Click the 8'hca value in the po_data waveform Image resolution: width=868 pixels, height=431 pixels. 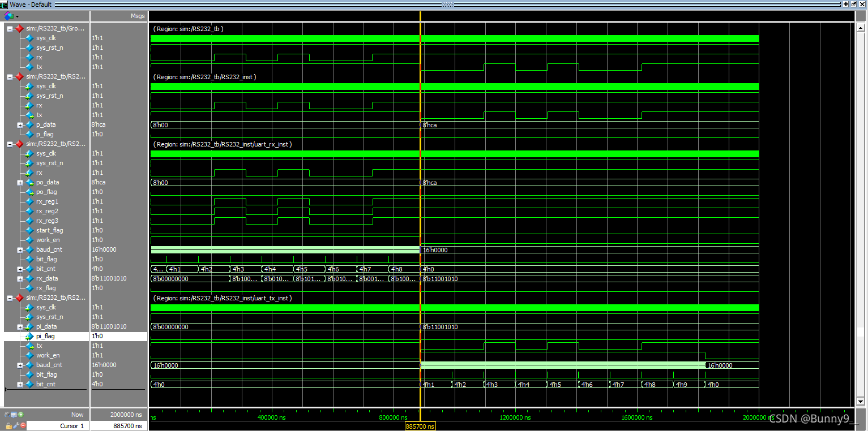429,183
